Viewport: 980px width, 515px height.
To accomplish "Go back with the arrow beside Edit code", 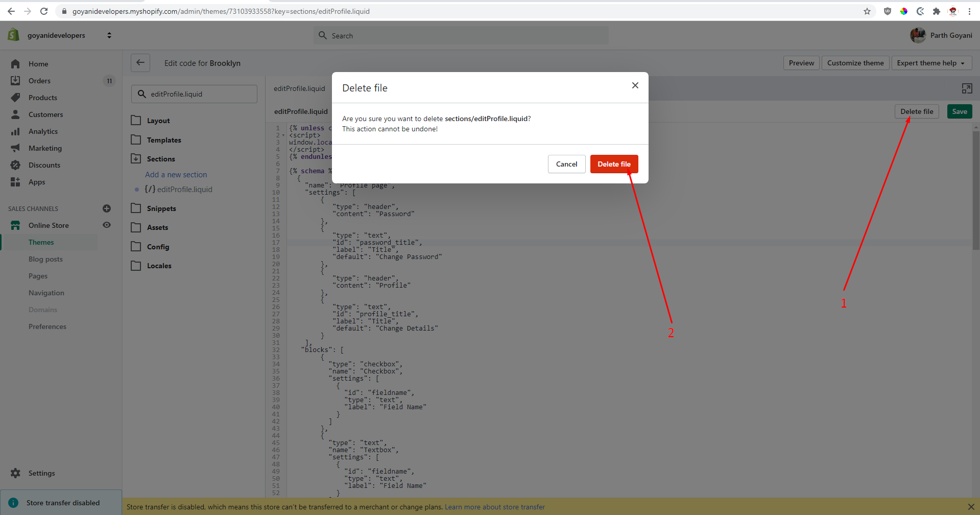I will pyautogui.click(x=140, y=63).
